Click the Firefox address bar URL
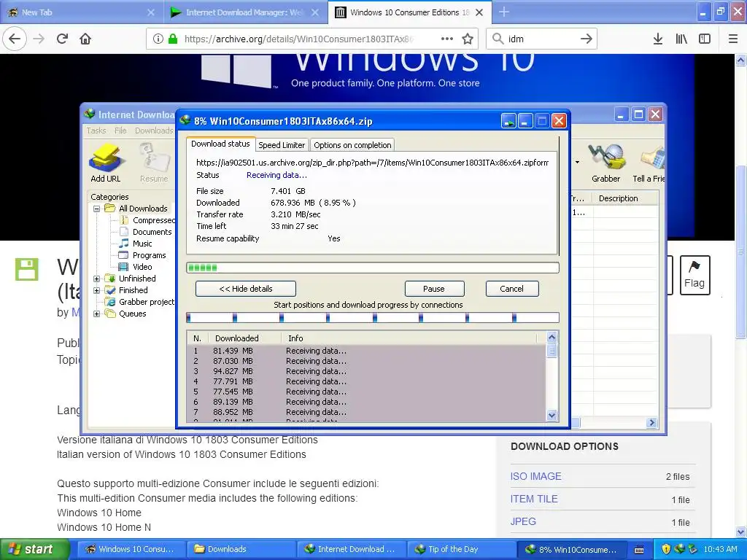This screenshot has width=747, height=560. pyautogui.click(x=299, y=39)
